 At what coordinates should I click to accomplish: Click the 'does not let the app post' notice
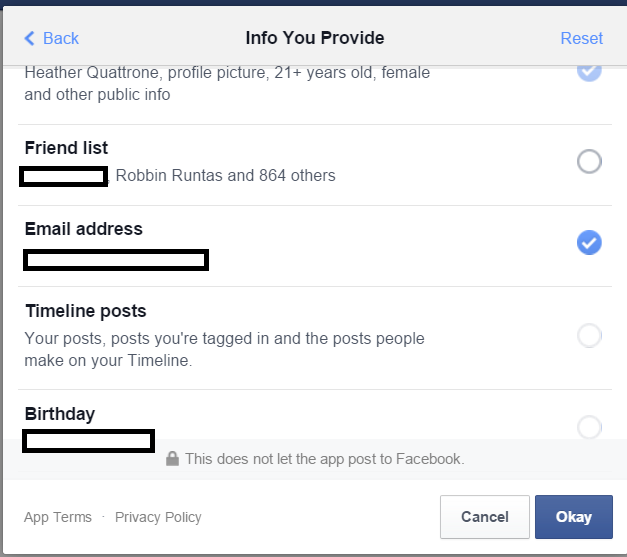pyautogui.click(x=324, y=459)
